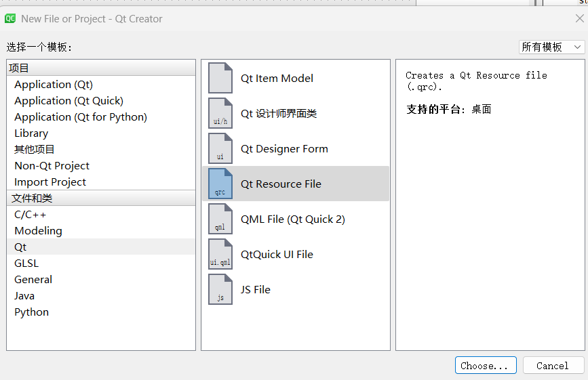Viewport: 588px width, 380px height.
Task: Select the Modeling file category
Action: coord(101,230)
